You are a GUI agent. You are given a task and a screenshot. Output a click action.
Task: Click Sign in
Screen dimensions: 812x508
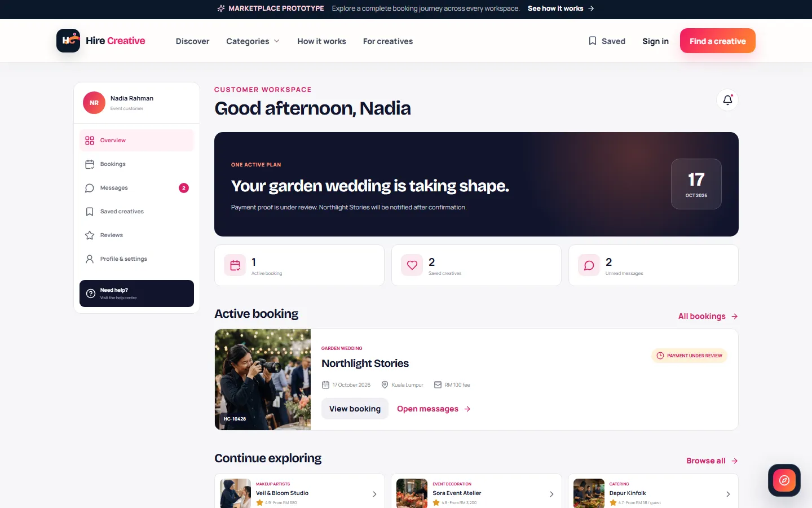click(655, 41)
